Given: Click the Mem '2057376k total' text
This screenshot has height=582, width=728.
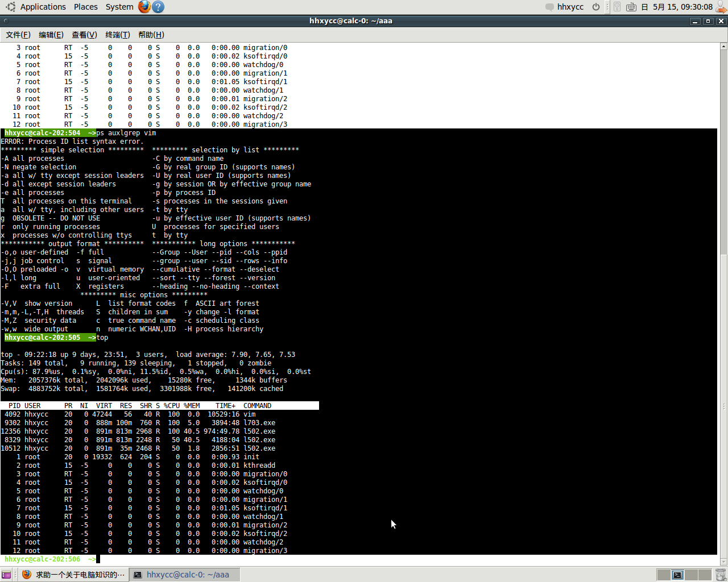Looking at the screenshot, I should click(x=56, y=380).
